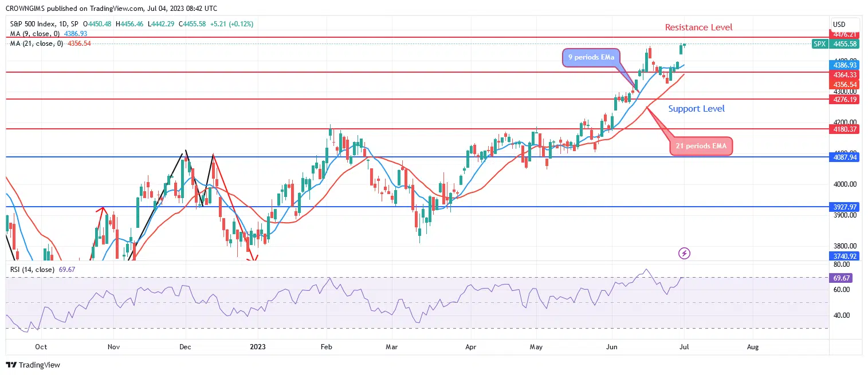
Task: Click the TradingView logo at bottom left
Action: (x=33, y=365)
